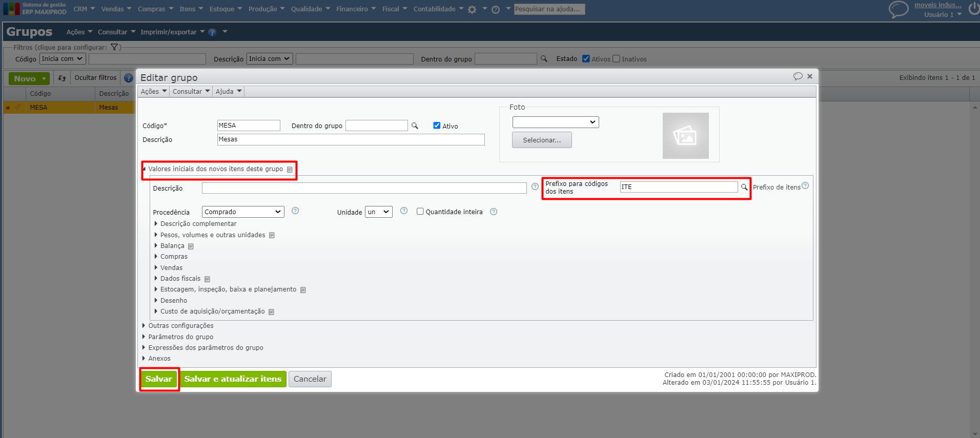Delete the MESA row with red X icon
Image resolution: width=980 pixels, height=438 pixels.
pos(8,108)
